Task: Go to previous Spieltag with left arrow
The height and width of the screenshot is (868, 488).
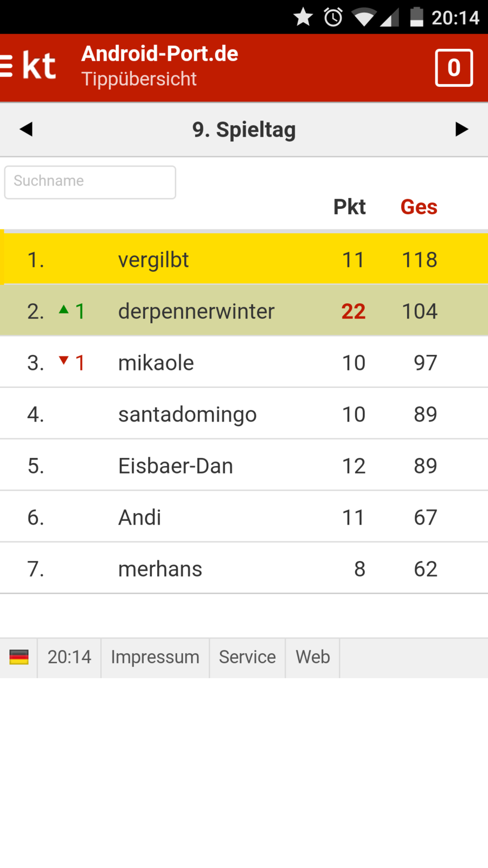Action: tap(26, 129)
